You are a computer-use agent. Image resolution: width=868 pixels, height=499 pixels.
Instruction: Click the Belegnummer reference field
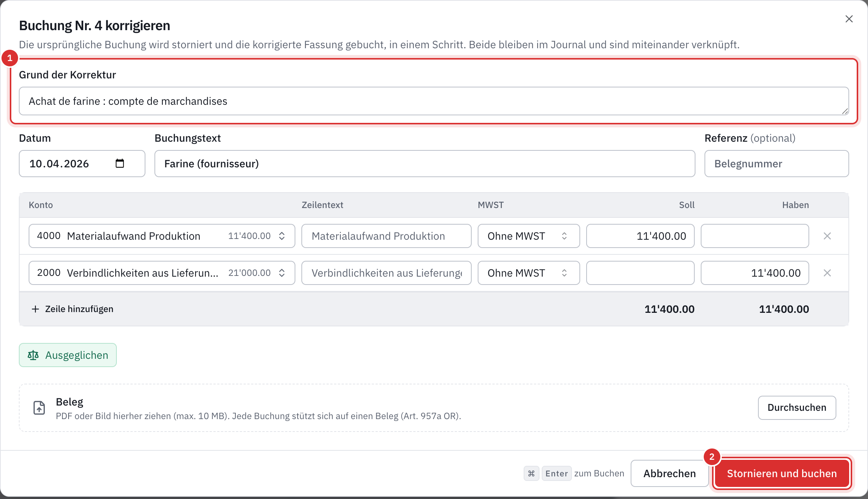tap(776, 164)
